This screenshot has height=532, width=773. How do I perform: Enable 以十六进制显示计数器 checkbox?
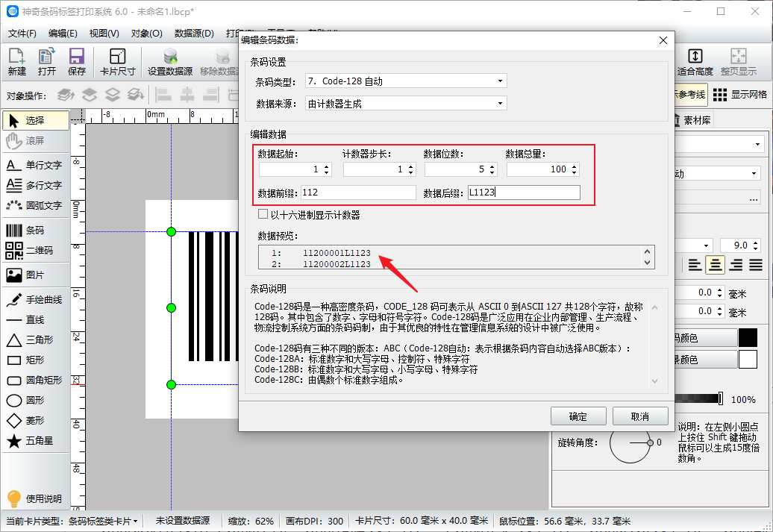point(263,214)
